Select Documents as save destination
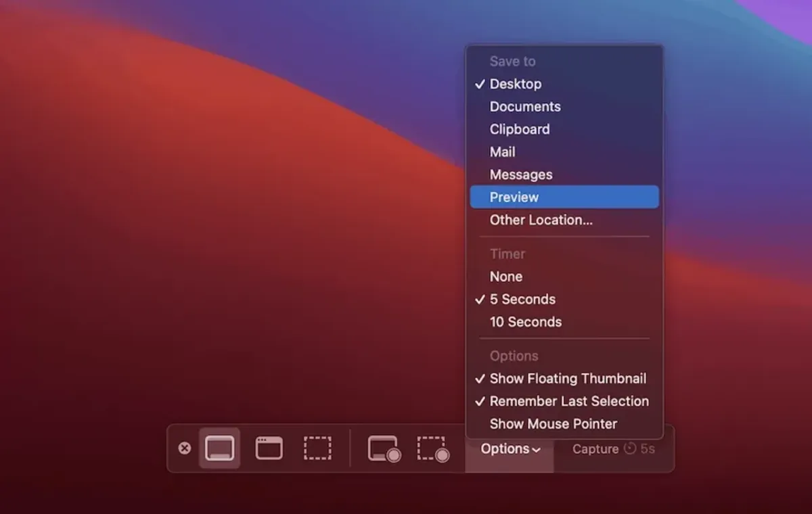The image size is (812, 514). pyautogui.click(x=524, y=107)
